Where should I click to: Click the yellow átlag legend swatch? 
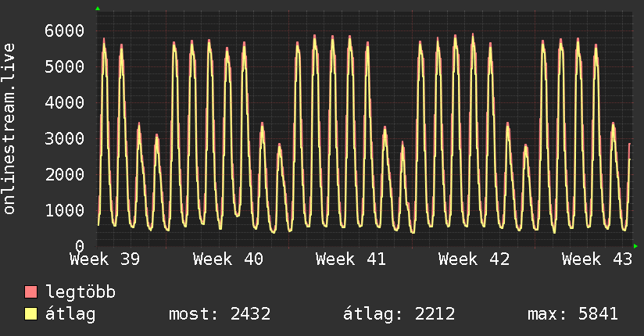click(x=30, y=314)
